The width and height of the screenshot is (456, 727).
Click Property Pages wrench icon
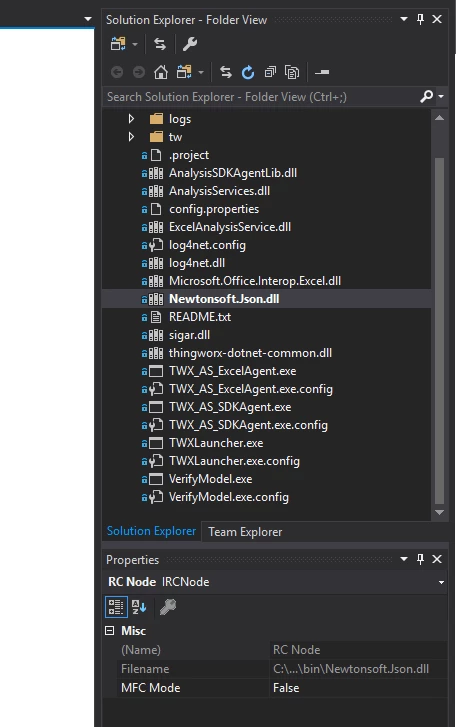pos(168,607)
